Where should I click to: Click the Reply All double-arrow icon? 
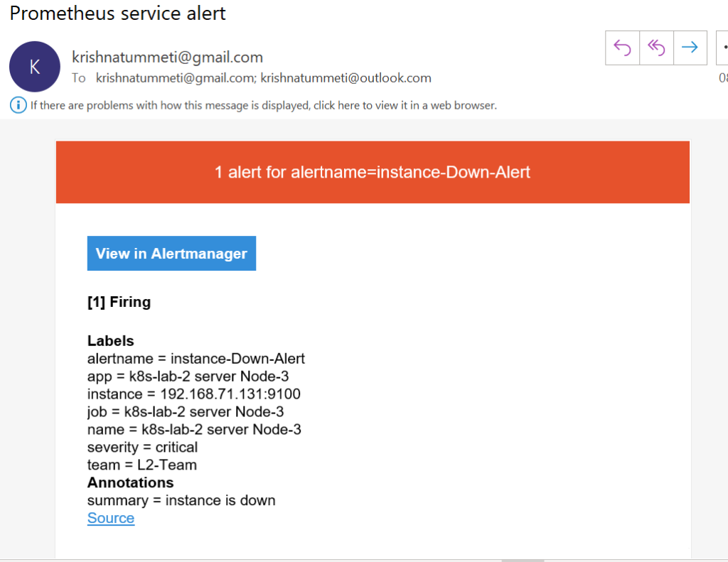(656, 48)
